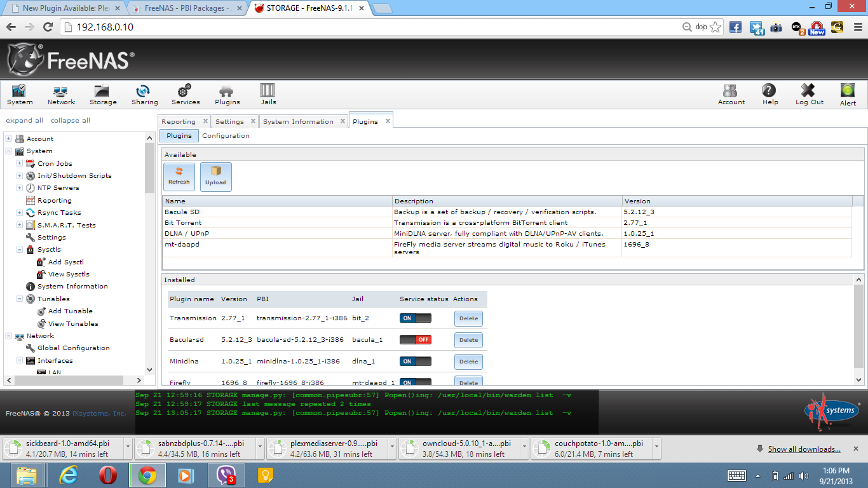Expand the Init/Shutdown Scripts node
This screenshot has height=488, width=868.
coord(20,176)
